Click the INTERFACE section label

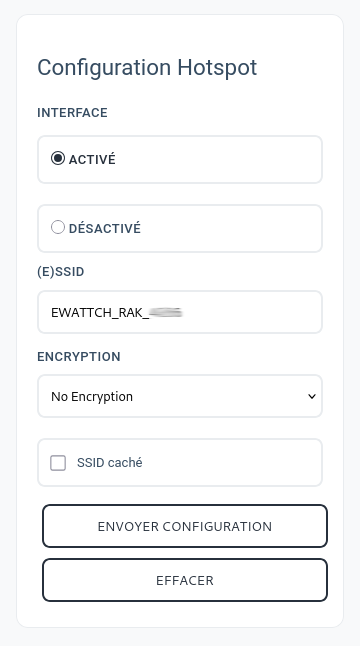(x=72, y=112)
